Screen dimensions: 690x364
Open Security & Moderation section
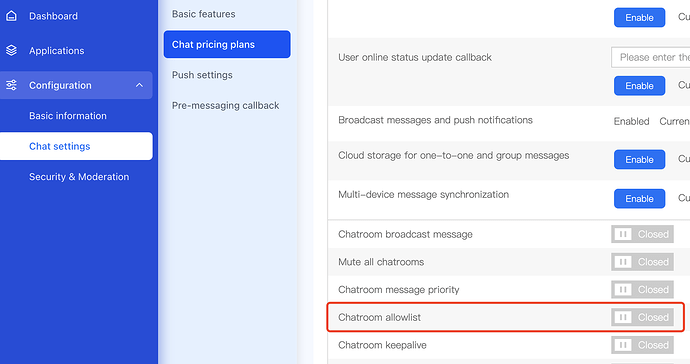pyautogui.click(x=79, y=176)
